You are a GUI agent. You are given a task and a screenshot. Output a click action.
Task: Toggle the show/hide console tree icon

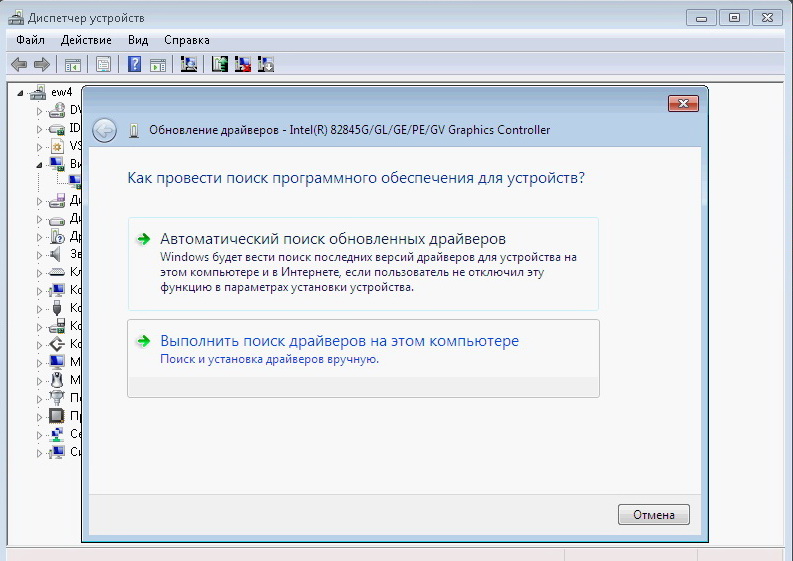[x=73, y=65]
